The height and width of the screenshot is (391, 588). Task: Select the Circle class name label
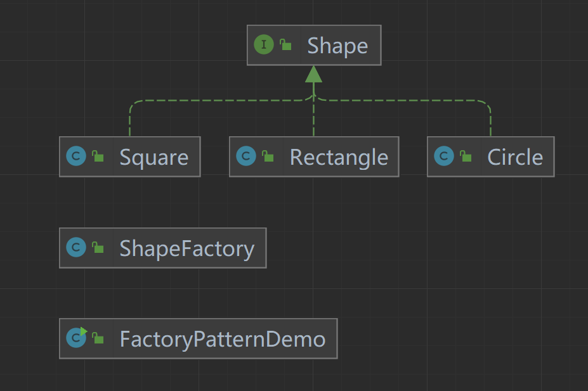[x=514, y=157]
